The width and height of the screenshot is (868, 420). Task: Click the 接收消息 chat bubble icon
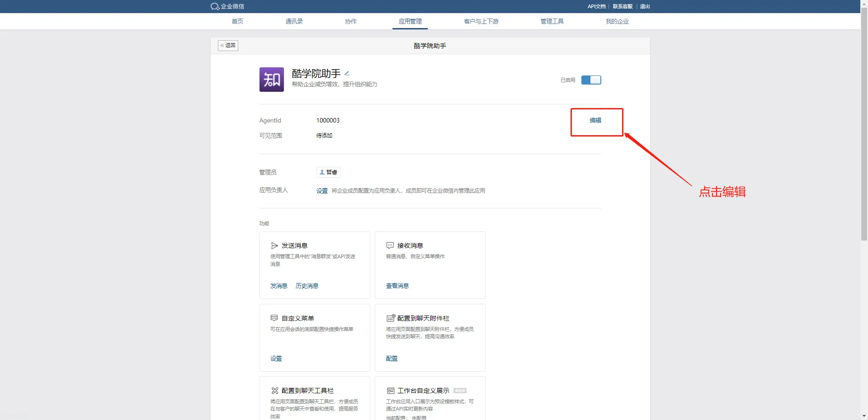coord(390,245)
